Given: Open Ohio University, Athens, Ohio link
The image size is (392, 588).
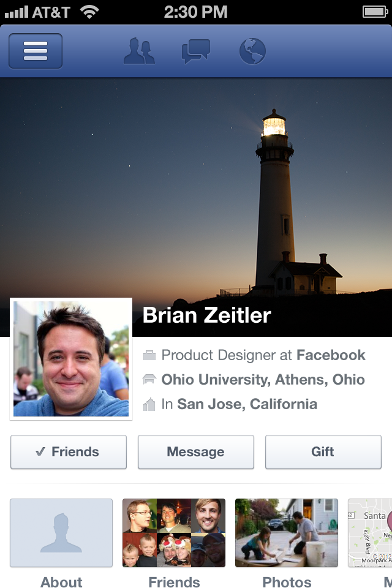Looking at the screenshot, I should click(263, 380).
